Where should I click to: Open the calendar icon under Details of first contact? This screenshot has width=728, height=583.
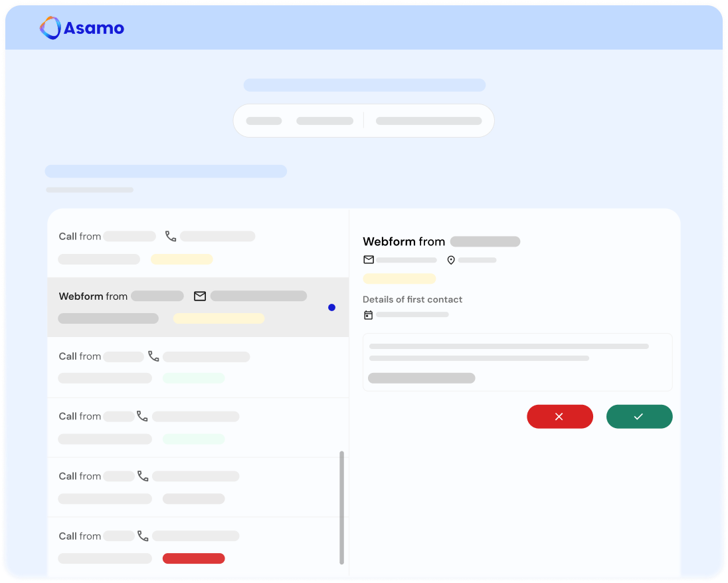(x=369, y=314)
